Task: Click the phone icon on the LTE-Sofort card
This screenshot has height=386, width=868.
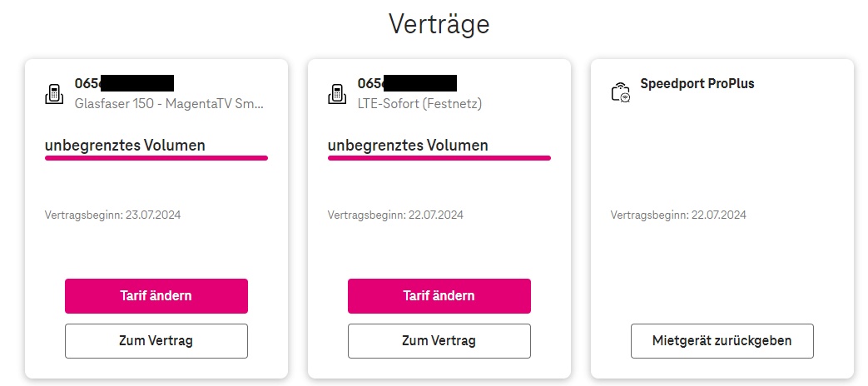Action: (x=337, y=93)
